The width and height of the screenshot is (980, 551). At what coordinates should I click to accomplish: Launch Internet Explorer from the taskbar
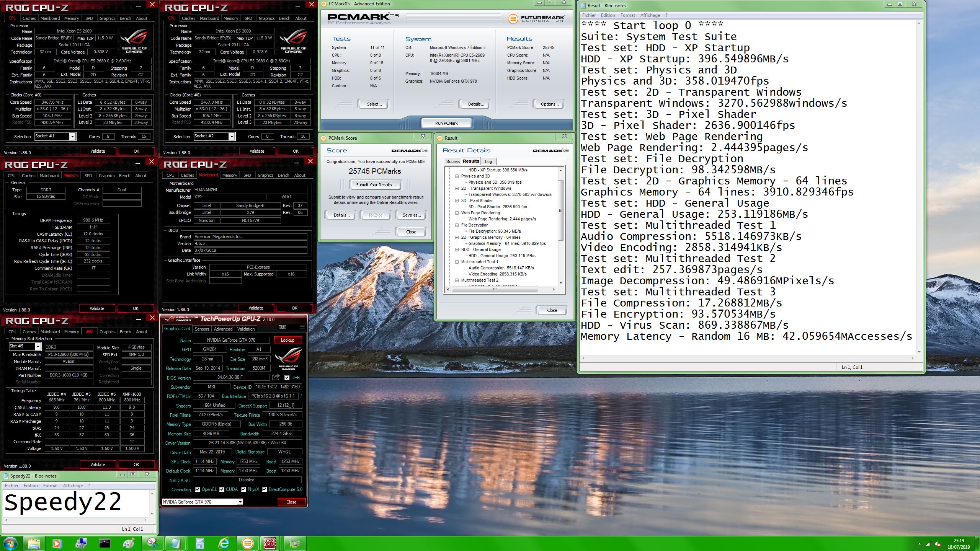tap(224, 543)
